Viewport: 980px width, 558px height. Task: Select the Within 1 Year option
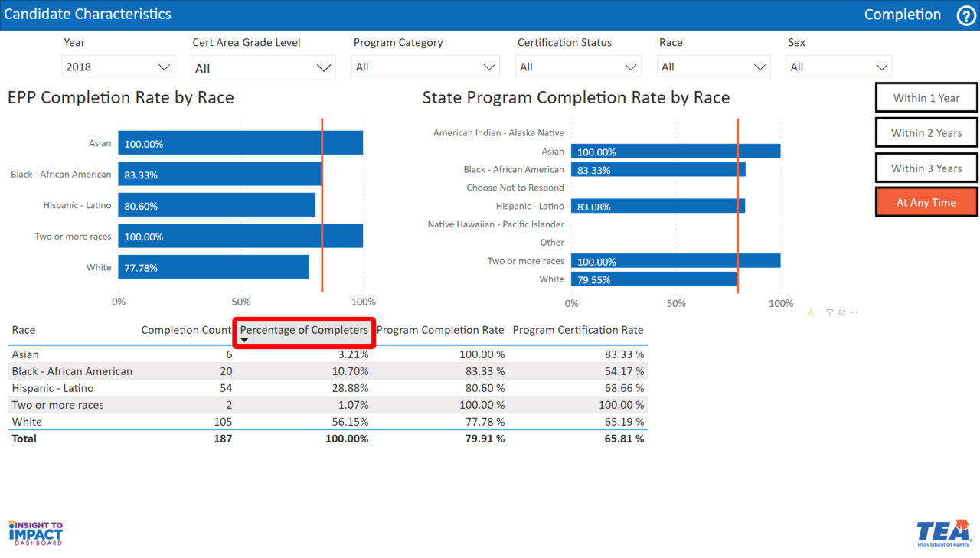point(926,98)
